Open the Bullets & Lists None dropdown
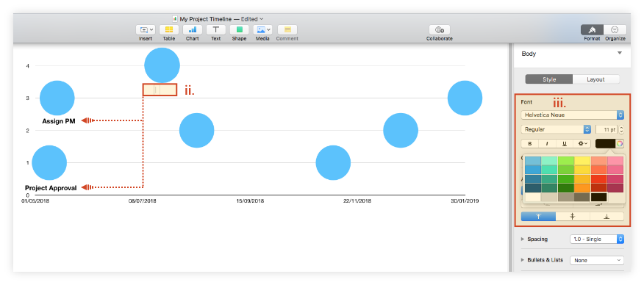Screen dimensions: 644x285 (597, 260)
